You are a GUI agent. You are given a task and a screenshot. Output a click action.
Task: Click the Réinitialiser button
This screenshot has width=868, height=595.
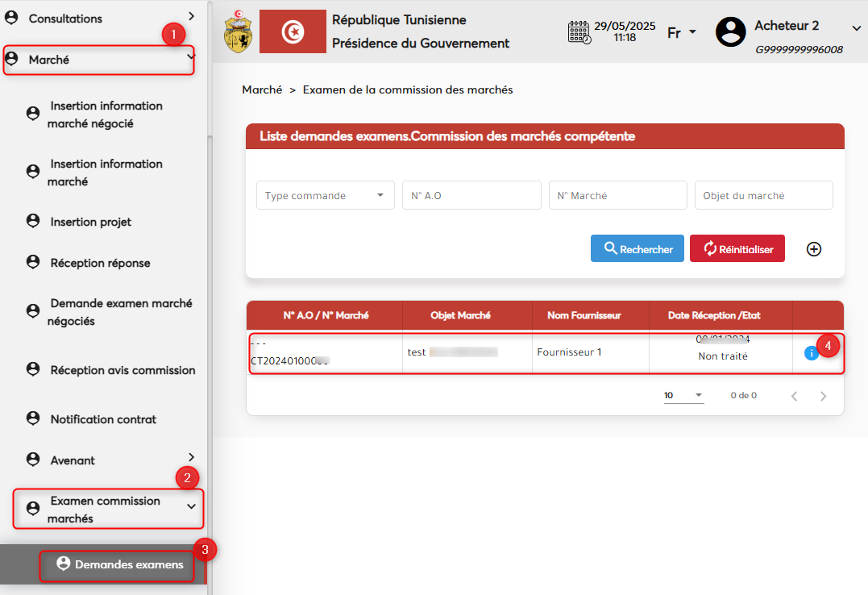(737, 249)
